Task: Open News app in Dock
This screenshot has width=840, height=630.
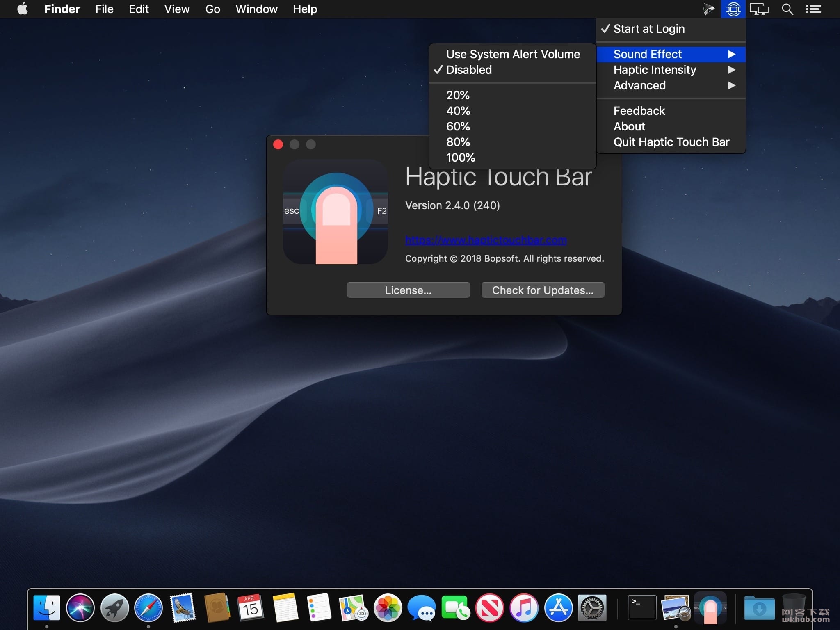Action: pyautogui.click(x=490, y=607)
